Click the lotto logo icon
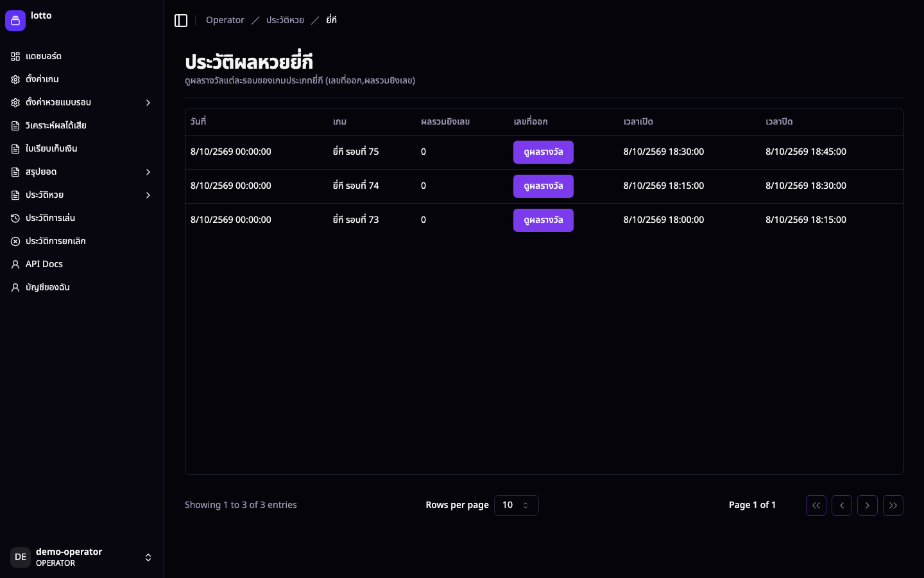The width and height of the screenshot is (924, 578). (x=15, y=21)
